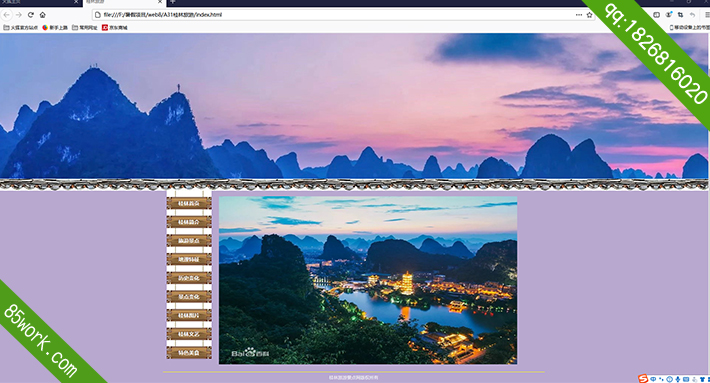Screen dimensions: 710x383
Task: Open the 特色美食 wooden menu sign
Action: tap(189, 353)
